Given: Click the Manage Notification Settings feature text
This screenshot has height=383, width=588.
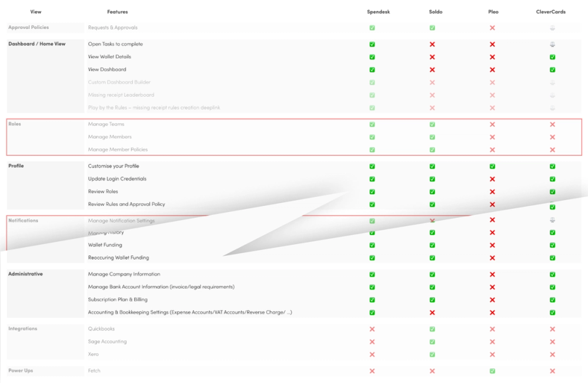Looking at the screenshot, I should tap(121, 221).
